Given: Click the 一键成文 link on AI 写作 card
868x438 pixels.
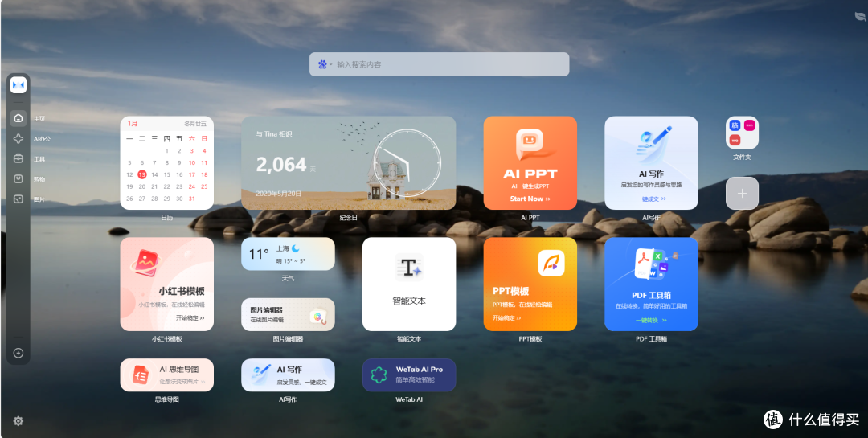Looking at the screenshot, I should point(651,199).
